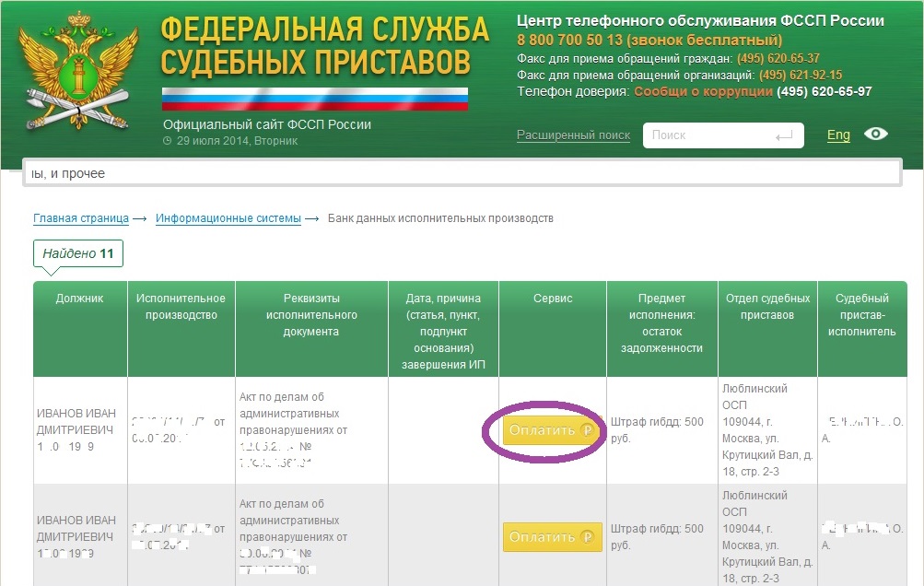Image resolution: width=924 pixels, height=586 pixels.
Task: Click the phone number 8 800 700 50 13
Action: (569, 41)
